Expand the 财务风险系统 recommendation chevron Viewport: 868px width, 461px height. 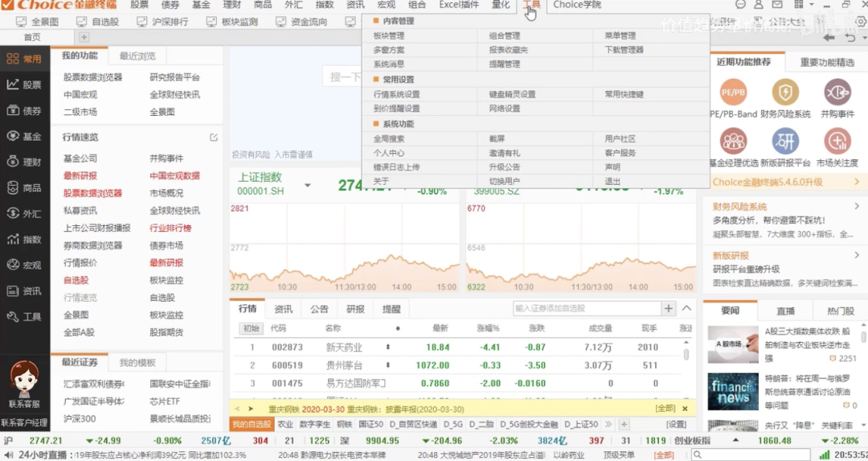pyautogui.click(x=857, y=206)
